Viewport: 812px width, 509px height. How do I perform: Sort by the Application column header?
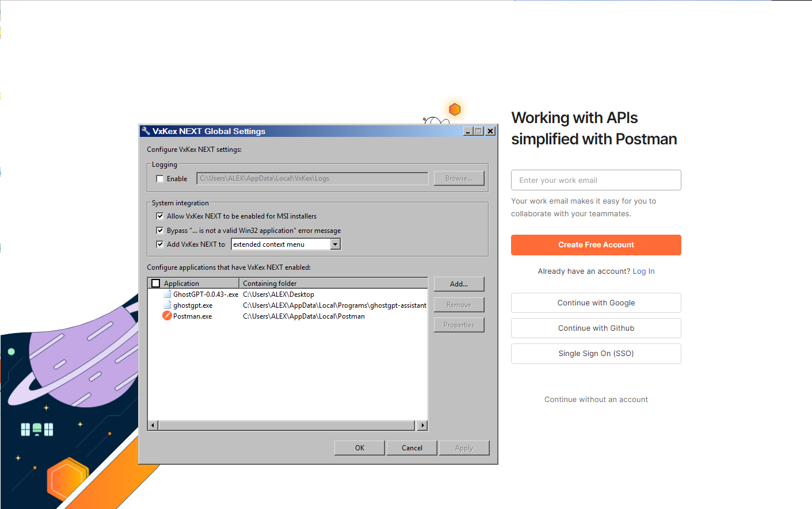tap(194, 283)
